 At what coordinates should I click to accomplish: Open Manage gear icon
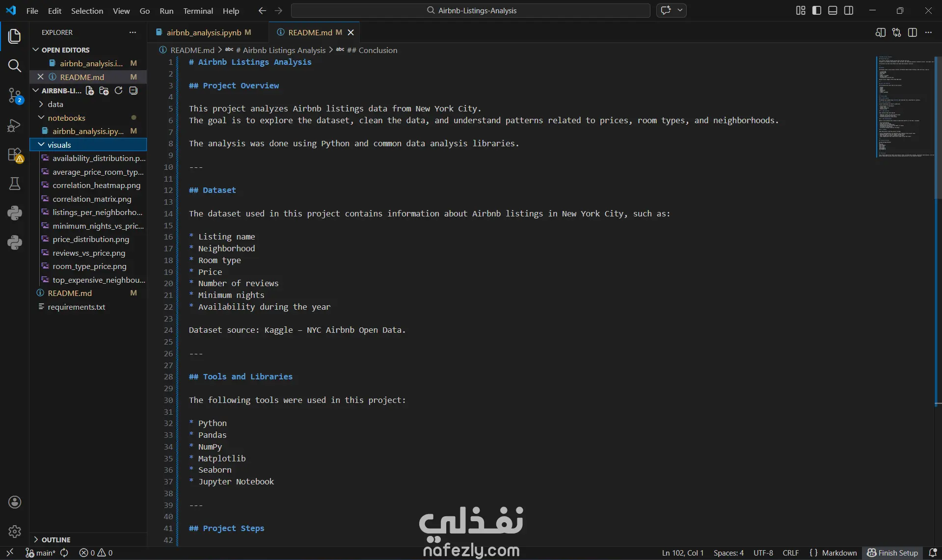pyautogui.click(x=15, y=531)
